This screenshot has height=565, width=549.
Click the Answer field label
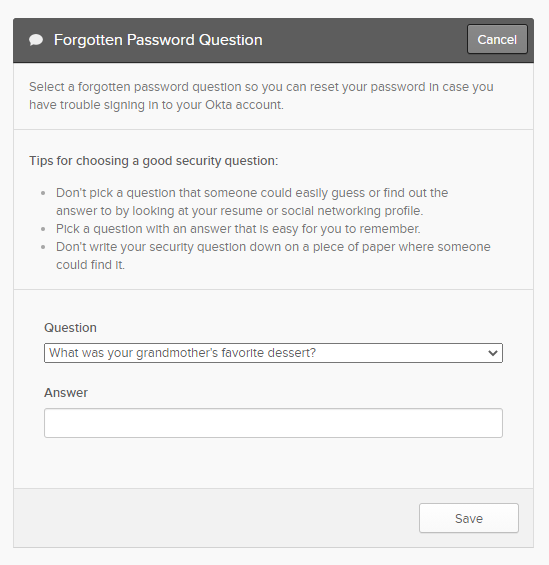pos(66,392)
